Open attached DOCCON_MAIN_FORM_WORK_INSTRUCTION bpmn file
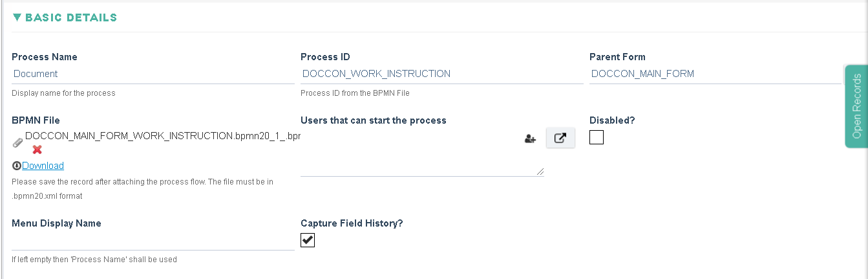 point(163,136)
